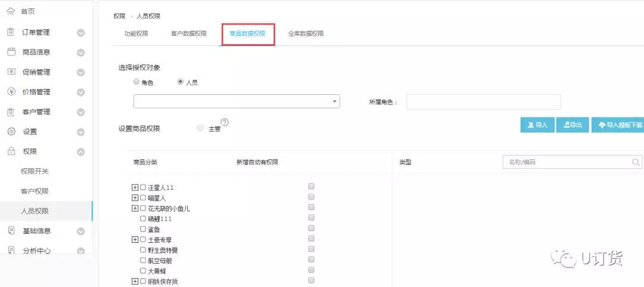
Task: Expand the 钢铁侠存货 tree node
Action: (x=135, y=281)
